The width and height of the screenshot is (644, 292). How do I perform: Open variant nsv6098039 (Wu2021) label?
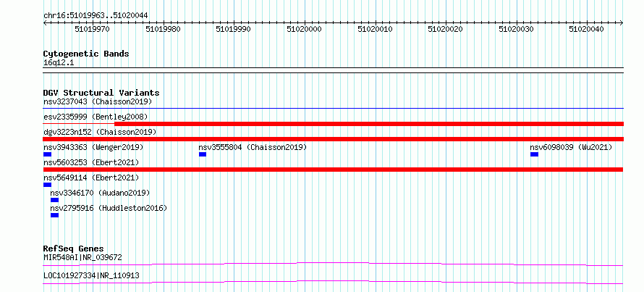(x=571, y=147)
